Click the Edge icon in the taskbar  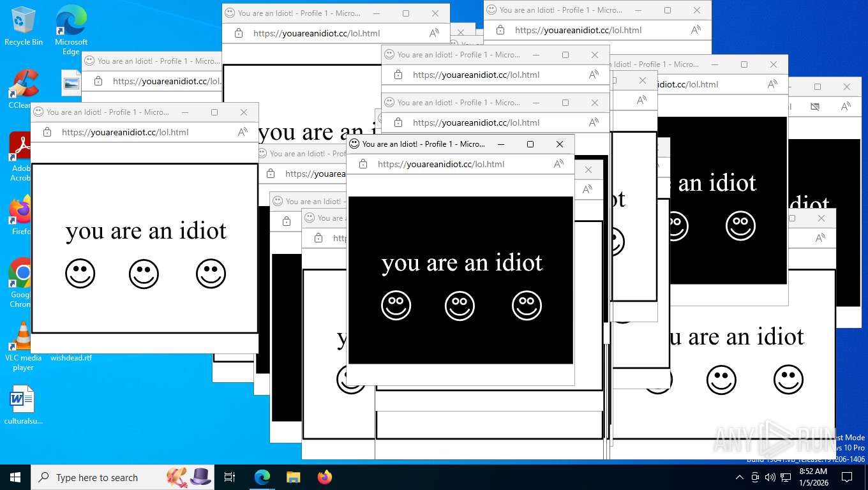262,477
